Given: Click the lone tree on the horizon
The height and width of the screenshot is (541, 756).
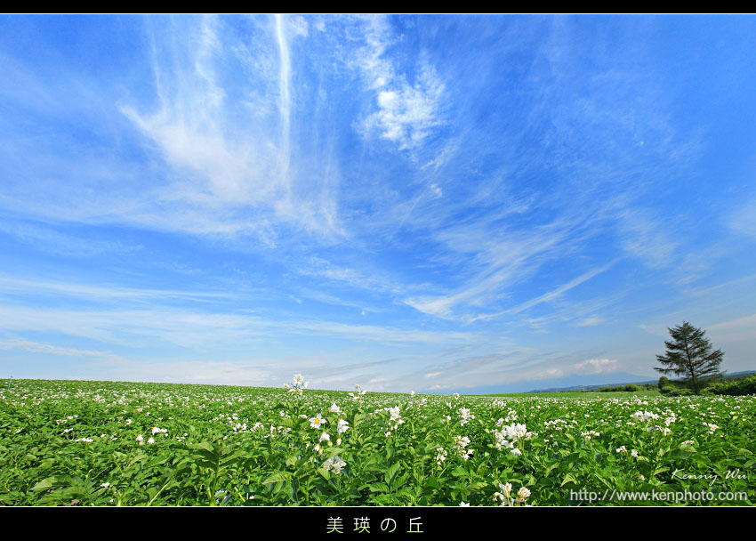Looking at the screenshot, I should pos(689,356).
